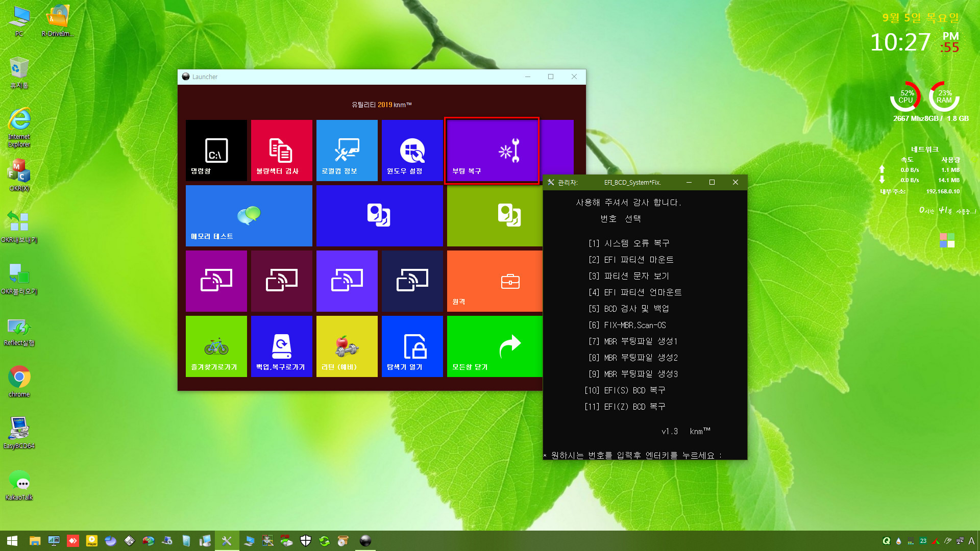The image size is (980, 551).
Task: Open the orange 원격 remote tile
Action: 495,281
